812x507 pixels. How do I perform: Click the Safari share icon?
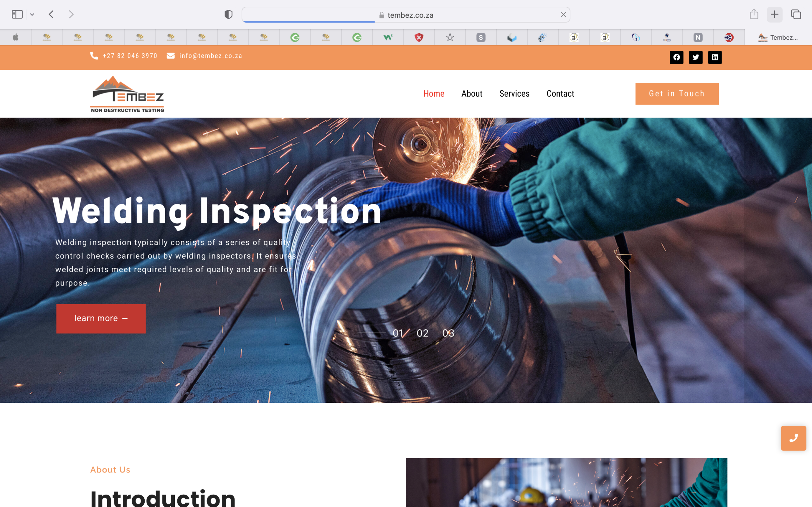pos(754,15)
